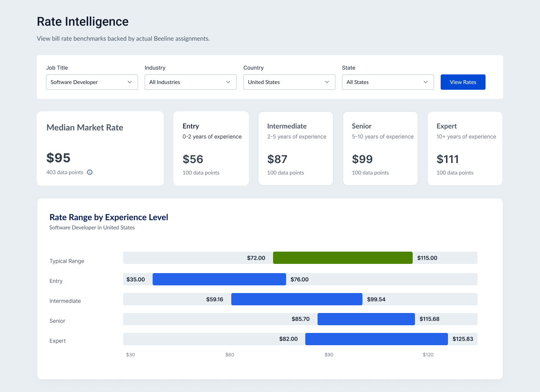
Task: Click the $35.00 entry low value
Action: tap(136, 279)
